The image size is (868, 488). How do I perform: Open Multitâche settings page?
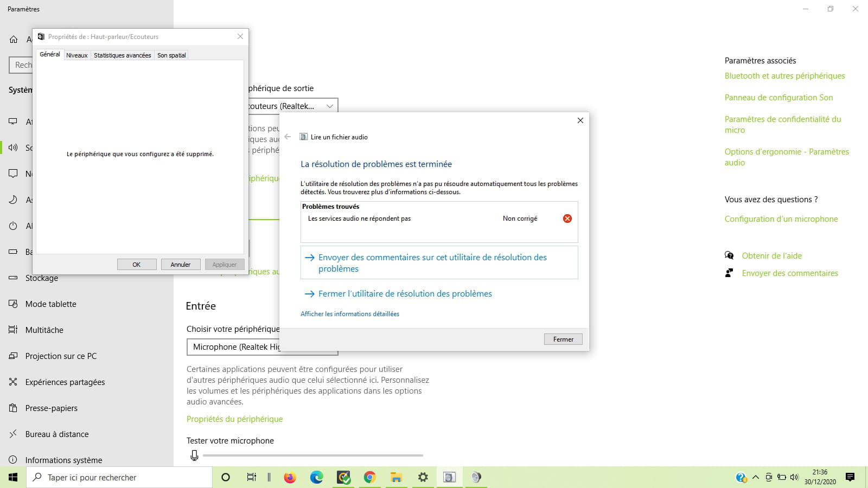(87, 330)
